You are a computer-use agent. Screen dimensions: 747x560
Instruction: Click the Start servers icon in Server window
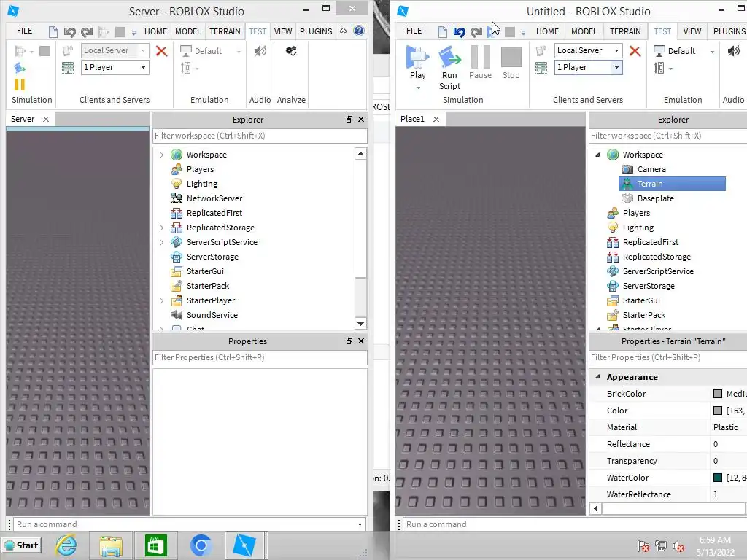click(68, 68)
